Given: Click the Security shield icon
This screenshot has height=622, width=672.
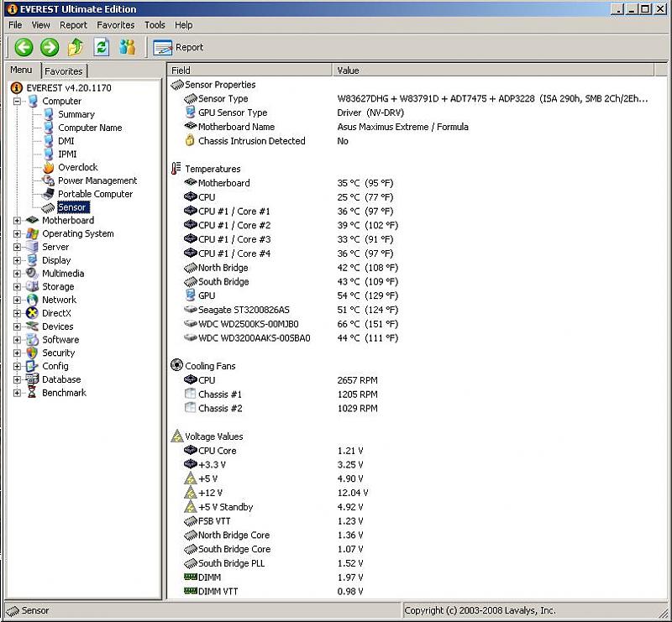Looking at the screenshot, I should [32, 353].
